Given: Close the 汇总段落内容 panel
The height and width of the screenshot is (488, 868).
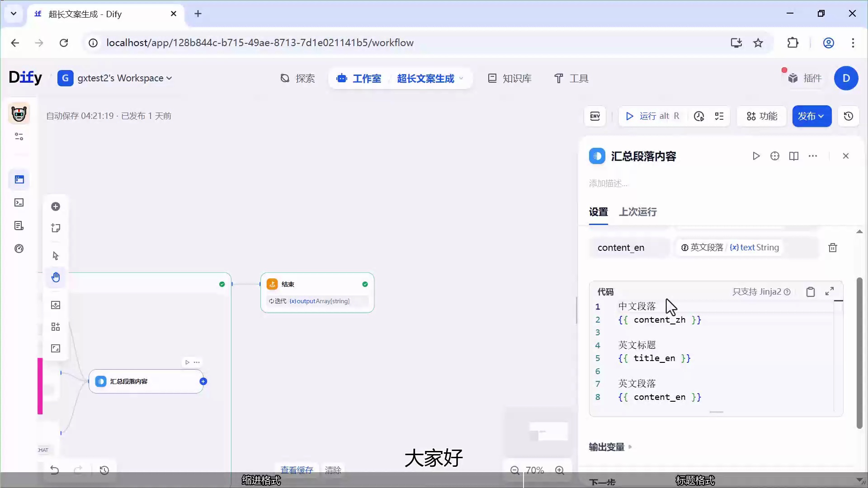Looking at the screenshot, I should point(846,156).
